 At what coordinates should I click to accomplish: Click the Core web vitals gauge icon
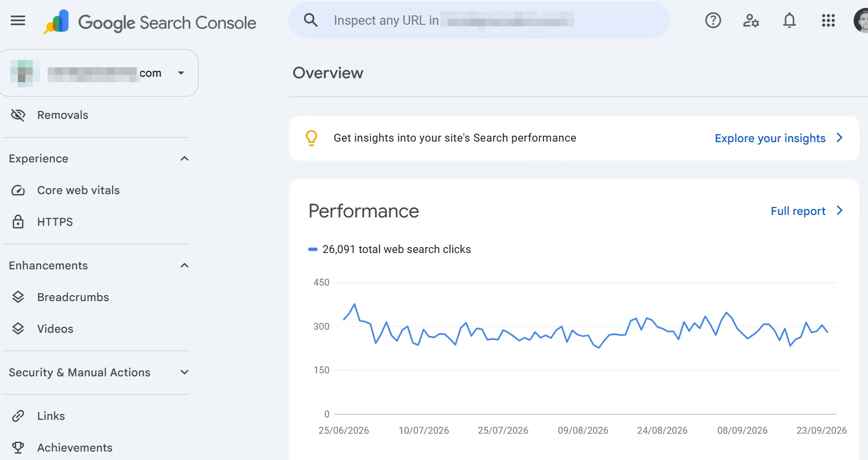pos(18,190)
